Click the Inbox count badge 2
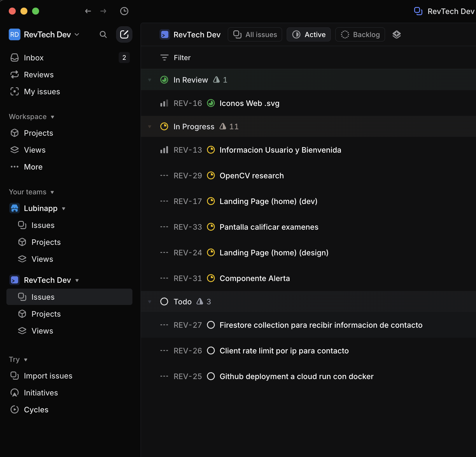 click(x=124, y=58)
